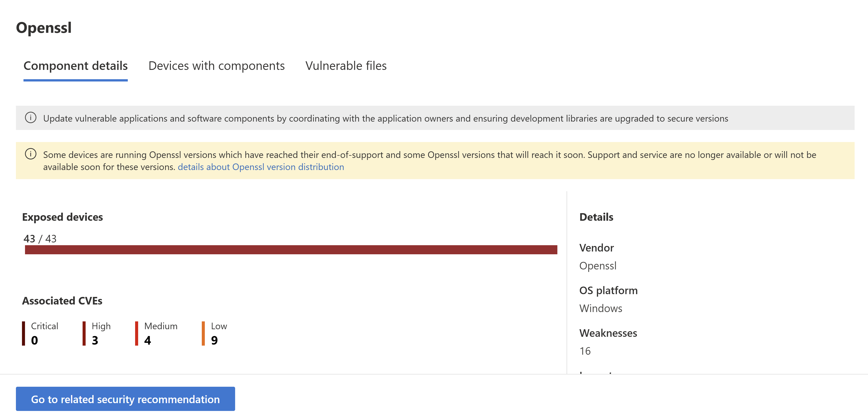This screenshot has height=417, width=868.
Task: Click Go to related security recommendation
Action: (125, 399)
